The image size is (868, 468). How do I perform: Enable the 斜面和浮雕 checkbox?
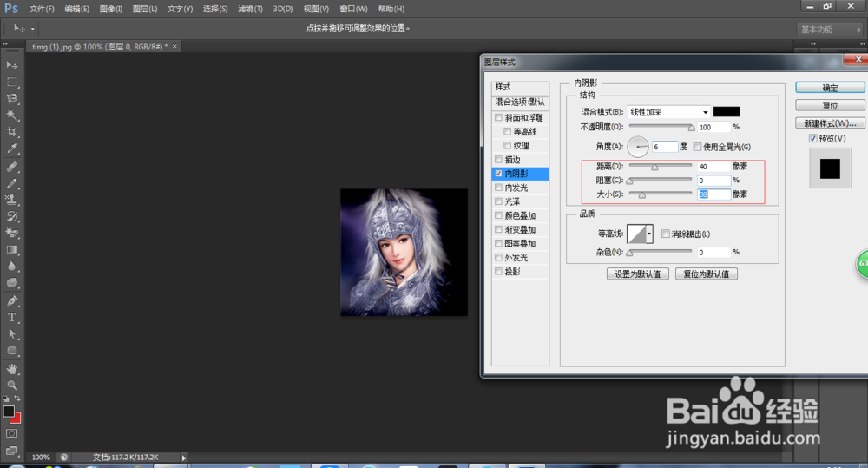[499, 117]
